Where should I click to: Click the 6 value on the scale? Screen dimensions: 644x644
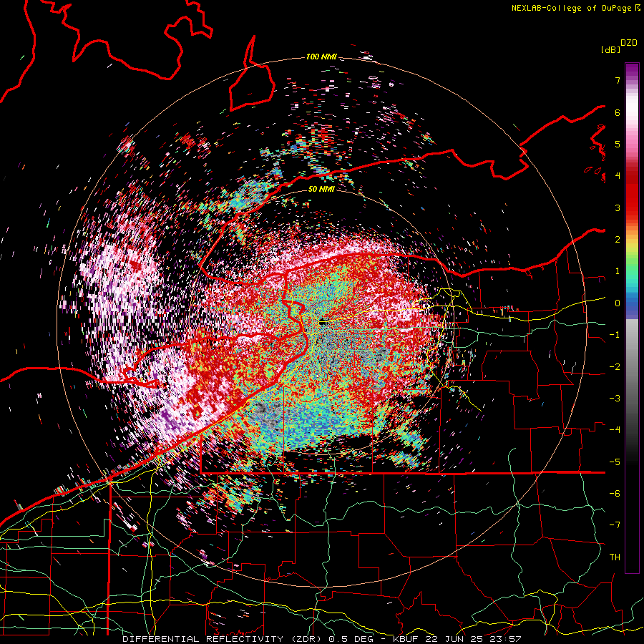(618, 112)
